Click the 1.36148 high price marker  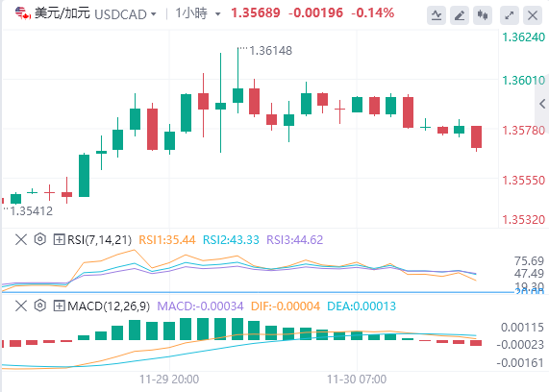270,51
